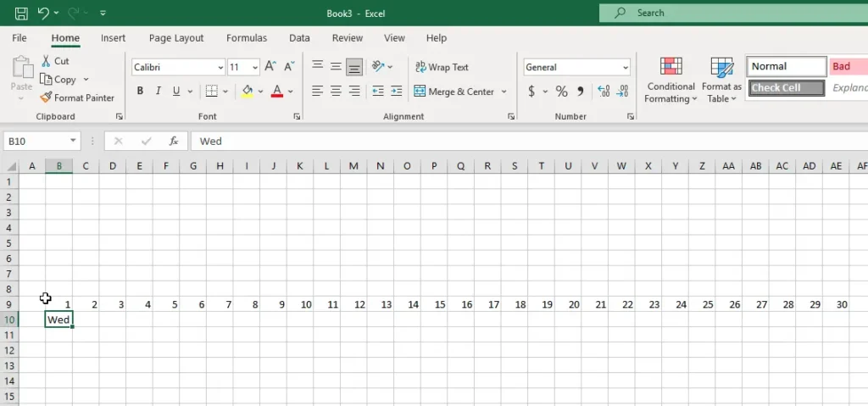Apply the Bad cell style swatch

(848, 66)
